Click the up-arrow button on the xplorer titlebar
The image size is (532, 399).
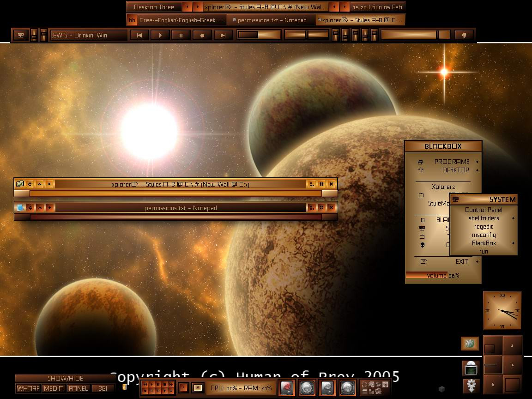tap(40, 184)
